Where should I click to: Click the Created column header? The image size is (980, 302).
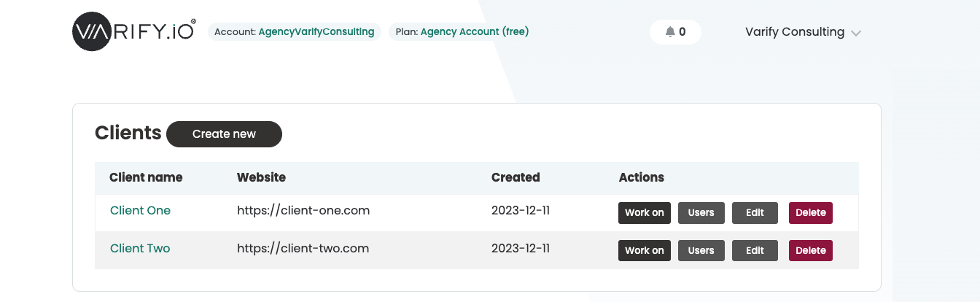pyautogui.click(x=516, y=177)
